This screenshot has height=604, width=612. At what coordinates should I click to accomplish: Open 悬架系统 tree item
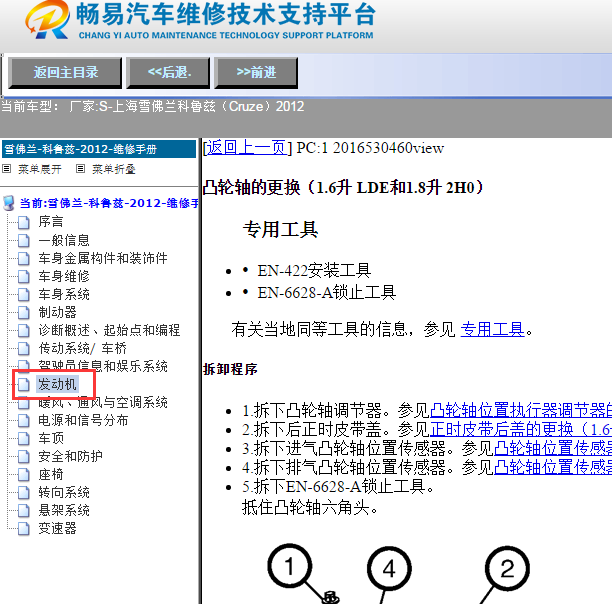click(64, 510)
